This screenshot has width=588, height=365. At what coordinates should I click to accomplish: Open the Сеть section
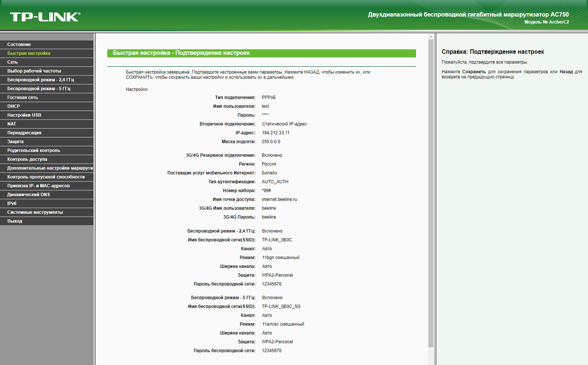[47, 62]
